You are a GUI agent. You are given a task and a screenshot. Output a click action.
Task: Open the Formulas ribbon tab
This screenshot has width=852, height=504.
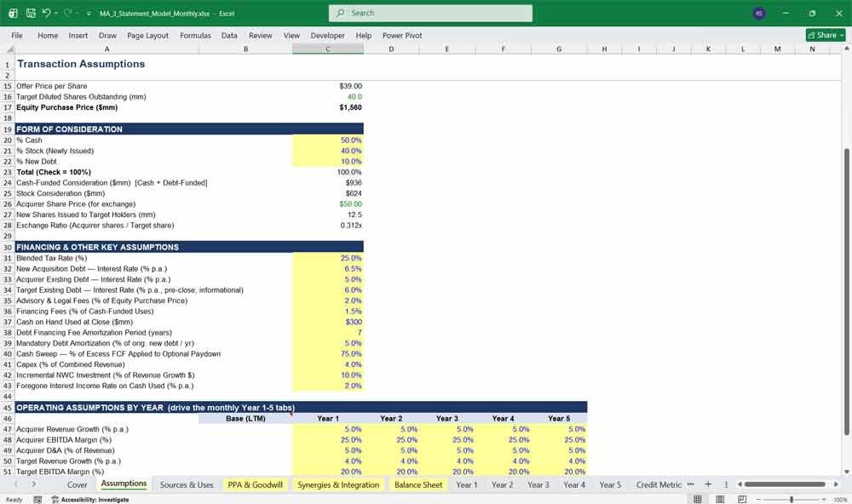click(195, 35)
